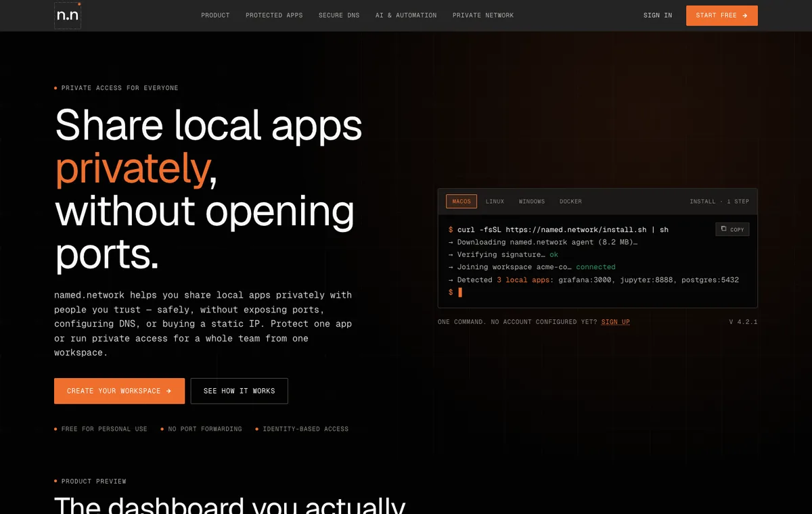Go to Secure DNS page

point(339,16)
